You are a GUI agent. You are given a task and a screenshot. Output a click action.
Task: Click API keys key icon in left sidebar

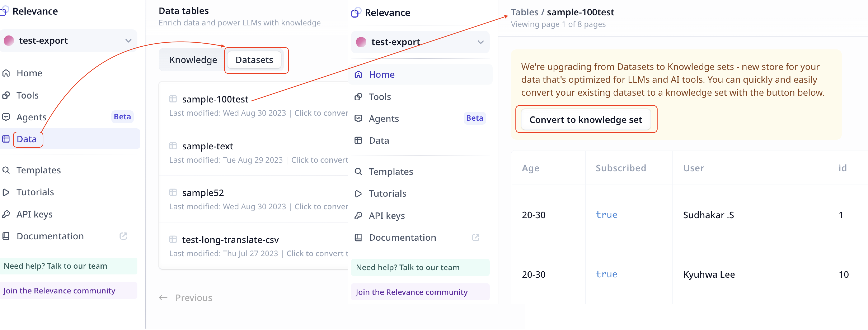pyautogui.click(x=6, y=214)
